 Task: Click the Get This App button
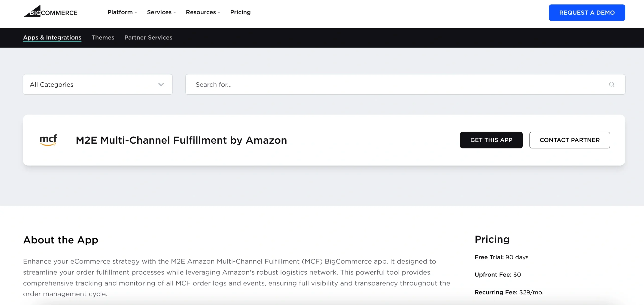(x=491, y=140)
